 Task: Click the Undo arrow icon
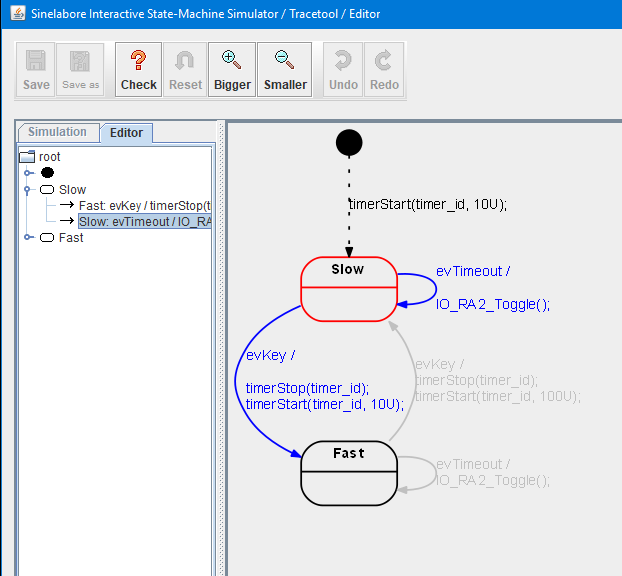pyautogui.click(x=343, y=70)
